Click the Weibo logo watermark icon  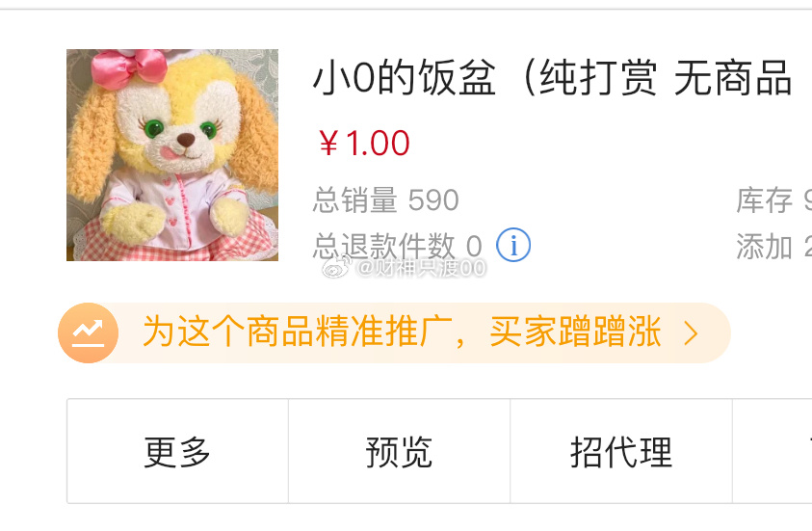click(338, 267)
